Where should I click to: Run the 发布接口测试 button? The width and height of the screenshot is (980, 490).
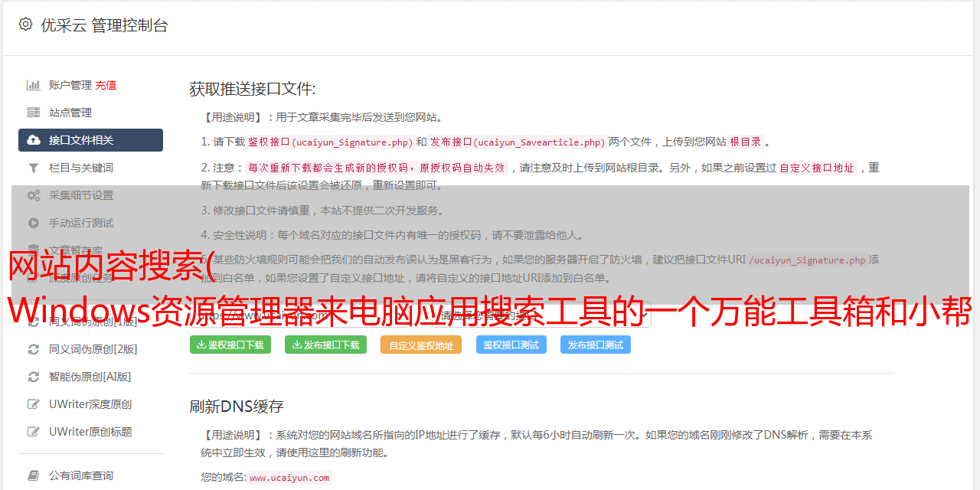pyautogui.click(x=596, y=345)
